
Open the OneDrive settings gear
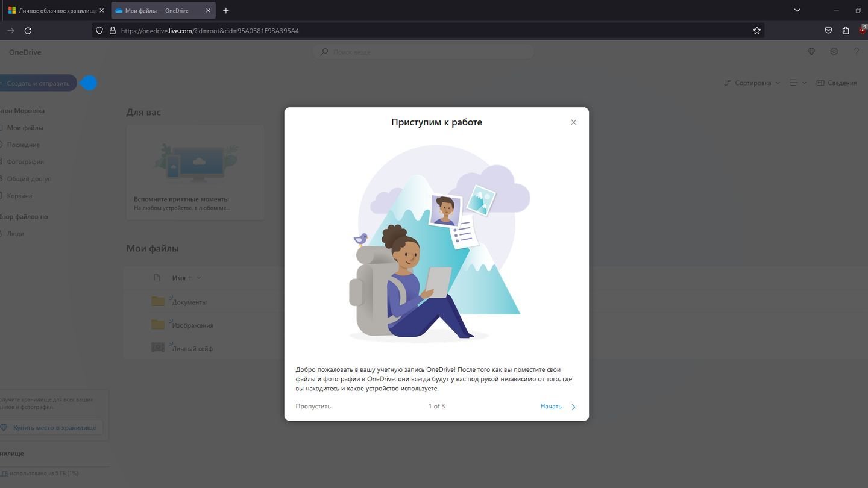pyautogui.click(x=834, y=52)
